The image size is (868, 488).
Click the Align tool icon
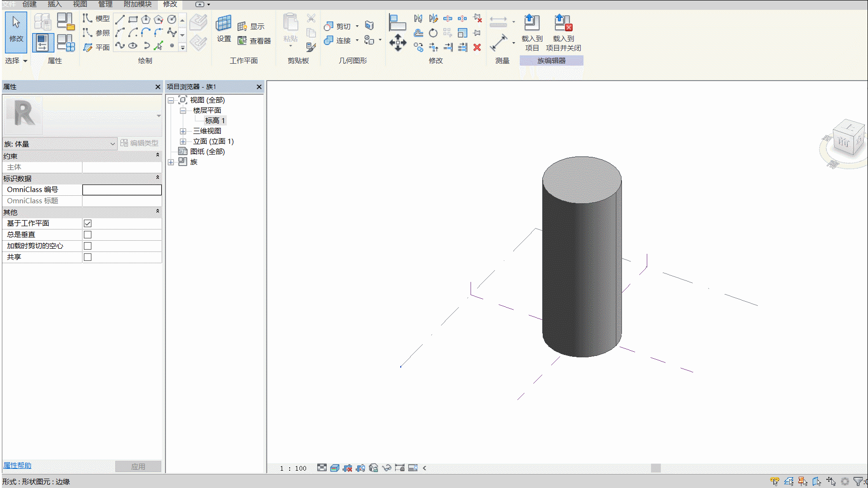pos(397,22)
